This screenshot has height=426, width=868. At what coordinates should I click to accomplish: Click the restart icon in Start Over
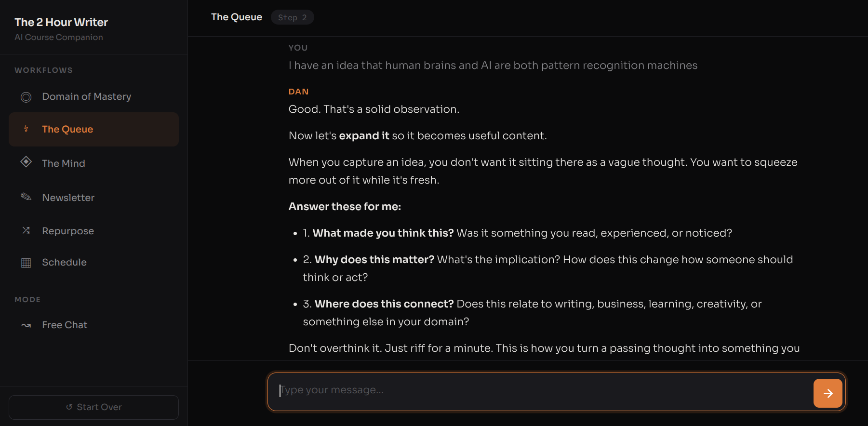point(69,407)
